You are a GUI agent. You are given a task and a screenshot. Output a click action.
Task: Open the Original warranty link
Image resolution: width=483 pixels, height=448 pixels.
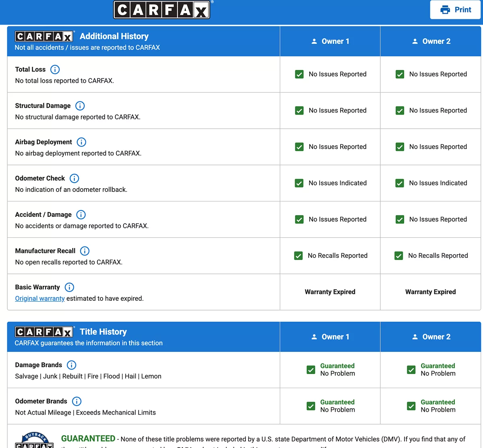[40, 298]
